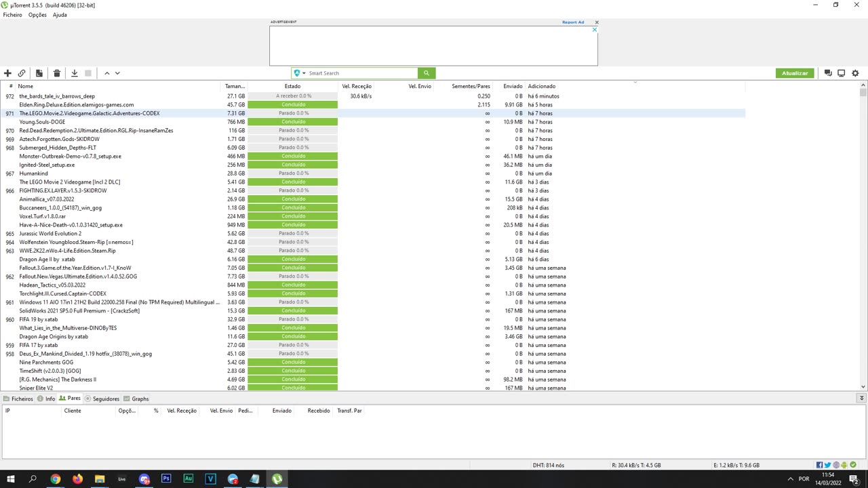Viewport: 868px width, 488px height.
Task: Click the Twitter icon in status bar
Action: click(x=828, y=465)
